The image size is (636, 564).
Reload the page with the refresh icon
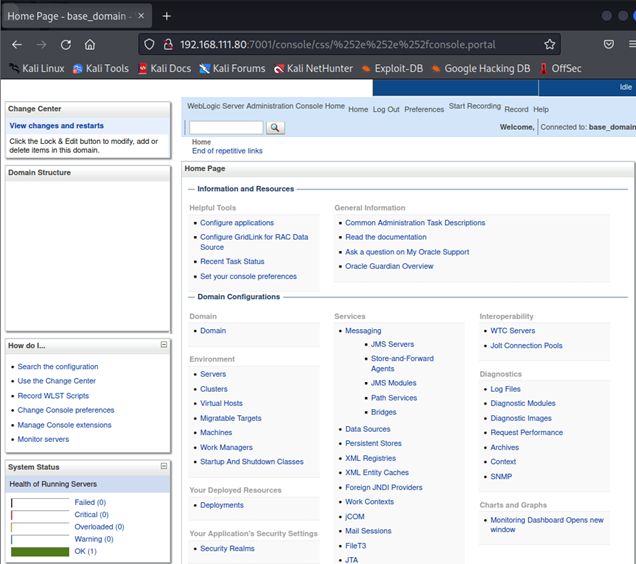(x=66, y=45)
